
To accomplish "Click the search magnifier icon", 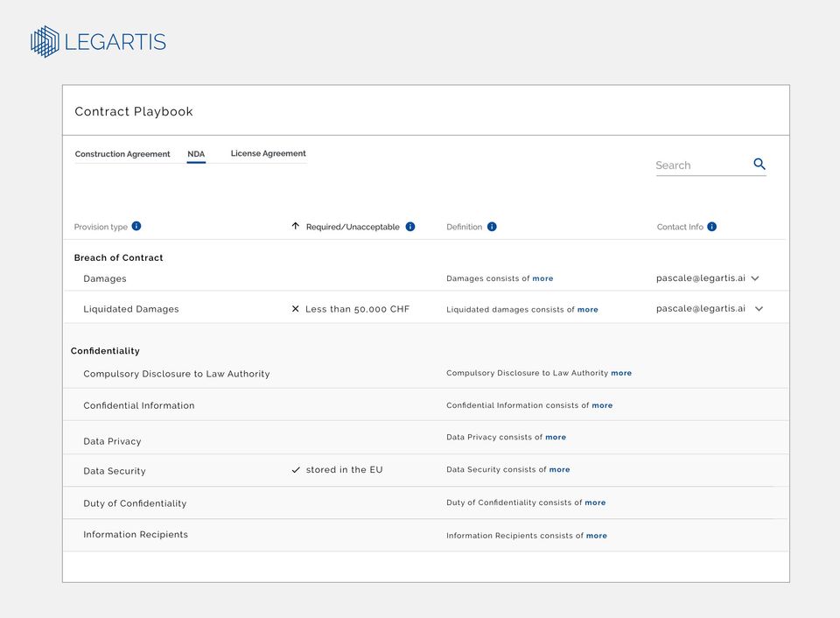I will click(x=759, y=164).
